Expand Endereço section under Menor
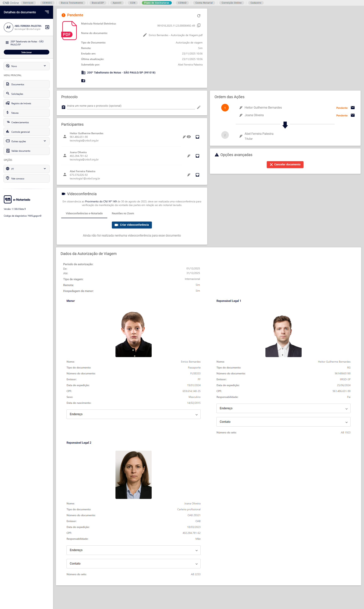Viewport: 364px width, 609px height. [x=133, y=414]
